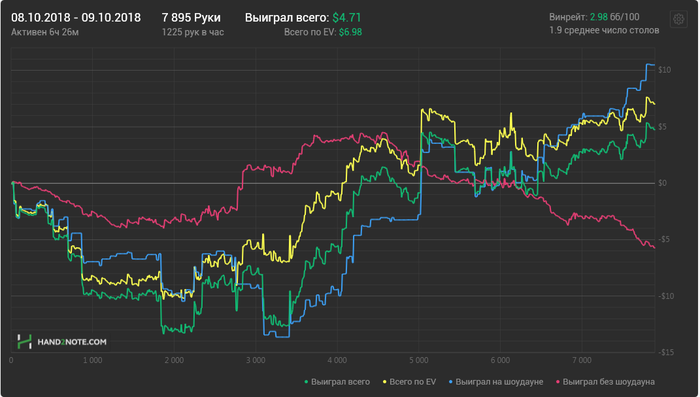
Task: Open the settings gear icon
Action: coord(679,19)
